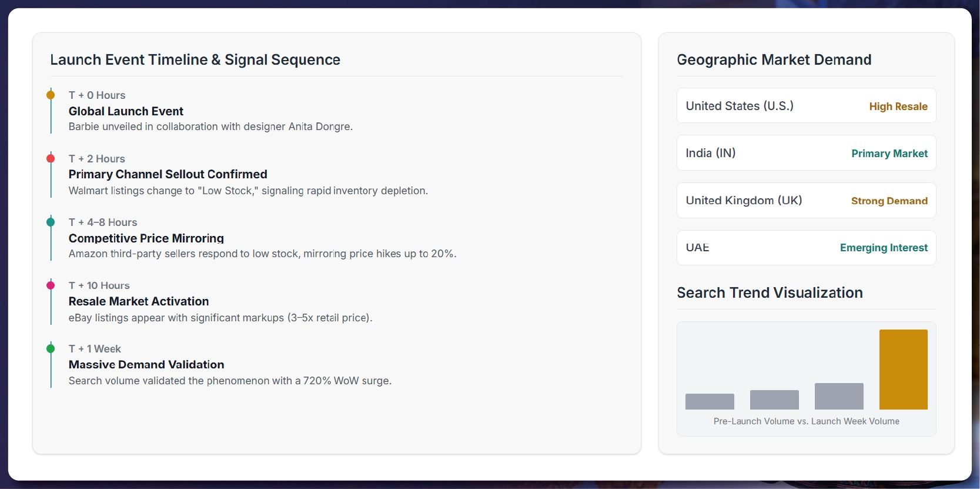Select the United Kingdom (UK) row
980x489 pixels.
point(806,201)
